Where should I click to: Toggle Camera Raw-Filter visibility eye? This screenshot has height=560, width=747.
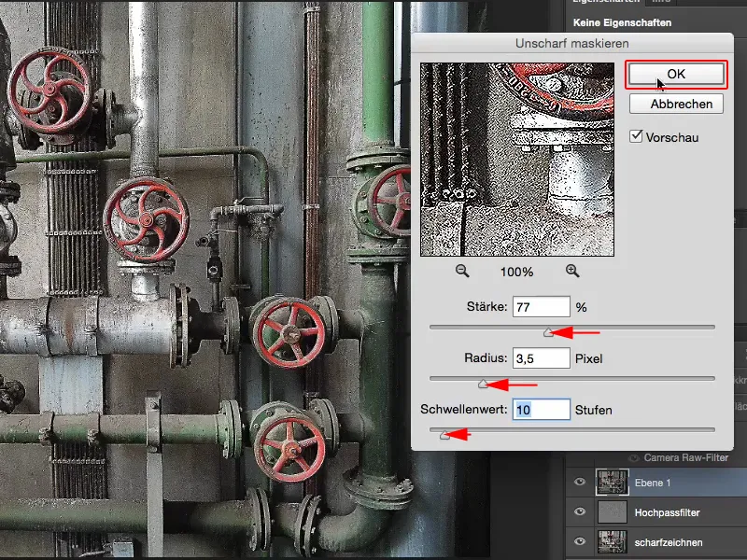pos(633,458)
